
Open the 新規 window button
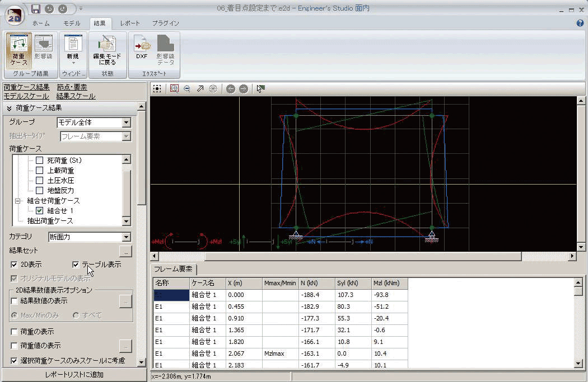(73, 49)
